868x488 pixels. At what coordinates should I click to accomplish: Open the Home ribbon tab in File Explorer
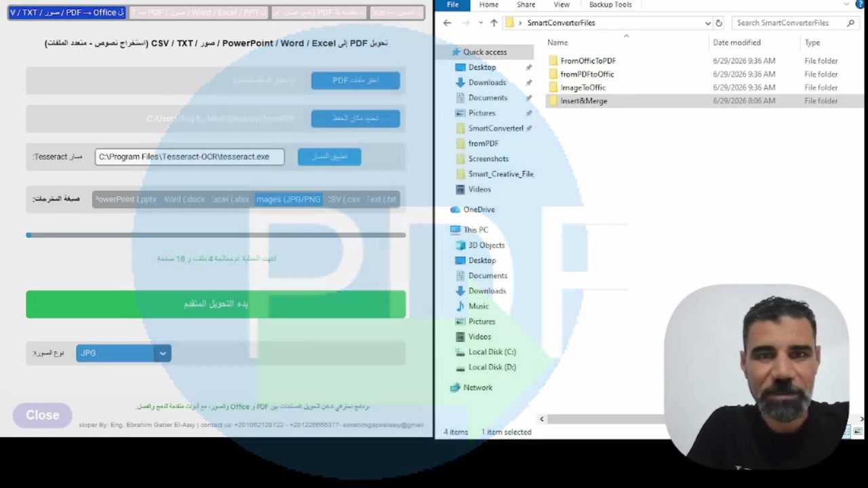tap(489, 5)
